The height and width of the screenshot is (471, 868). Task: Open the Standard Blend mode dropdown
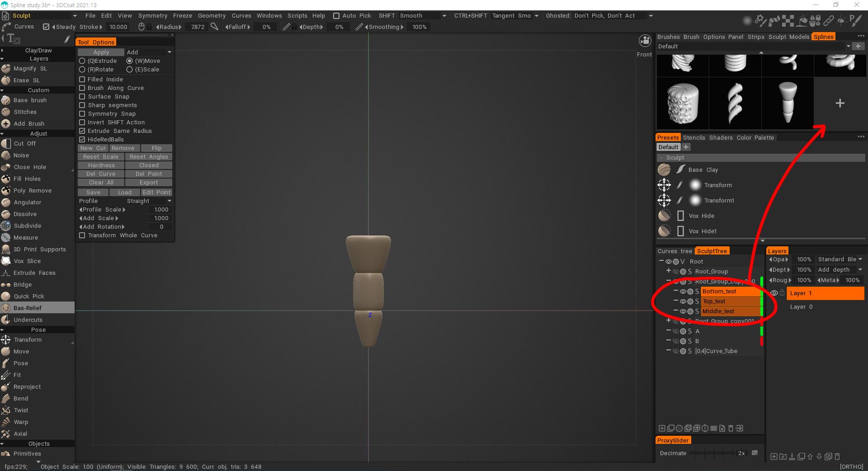click(x=840, y=259)
